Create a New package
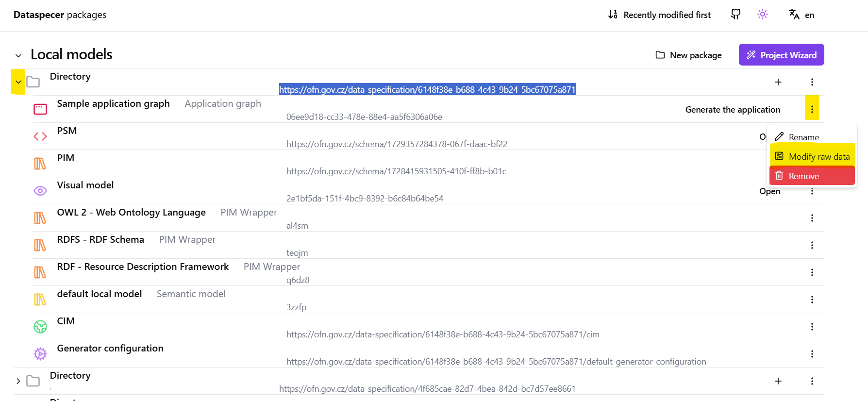 pos(688,55)
